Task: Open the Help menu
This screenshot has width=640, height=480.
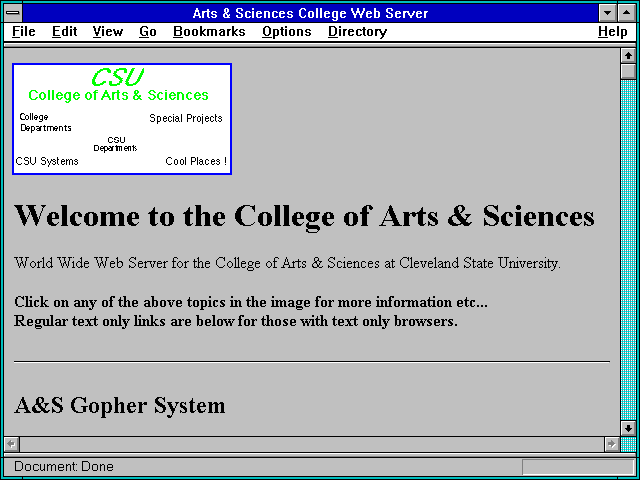Action: point(613,32)
